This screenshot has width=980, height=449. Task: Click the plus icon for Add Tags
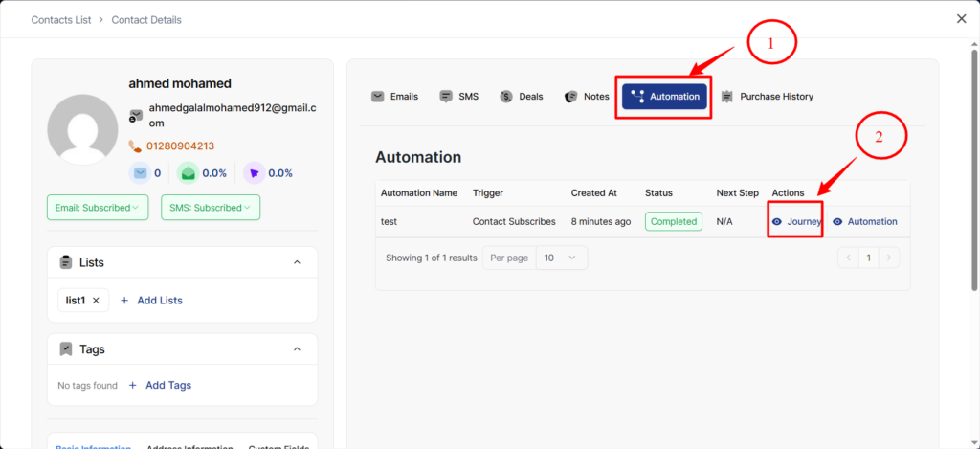[133, 385]
